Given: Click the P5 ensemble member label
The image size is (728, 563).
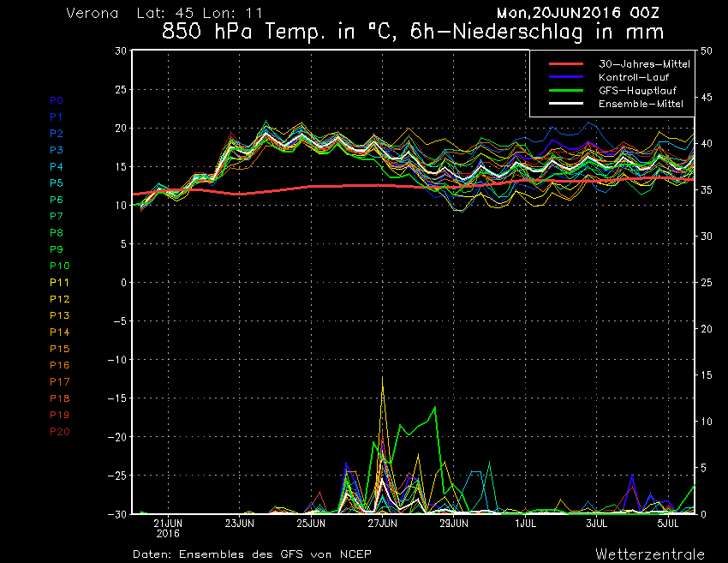Looking at the screenshot, I should click(57, 183).
